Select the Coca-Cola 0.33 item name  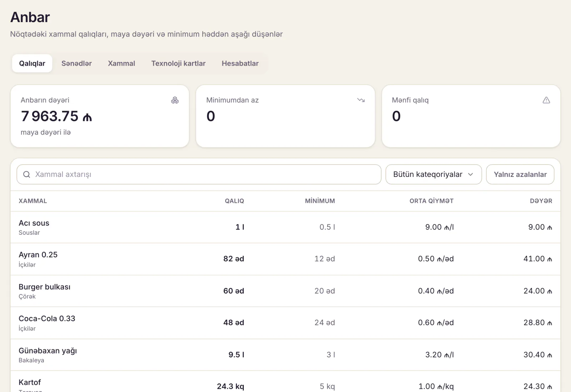tap(47, 319)
